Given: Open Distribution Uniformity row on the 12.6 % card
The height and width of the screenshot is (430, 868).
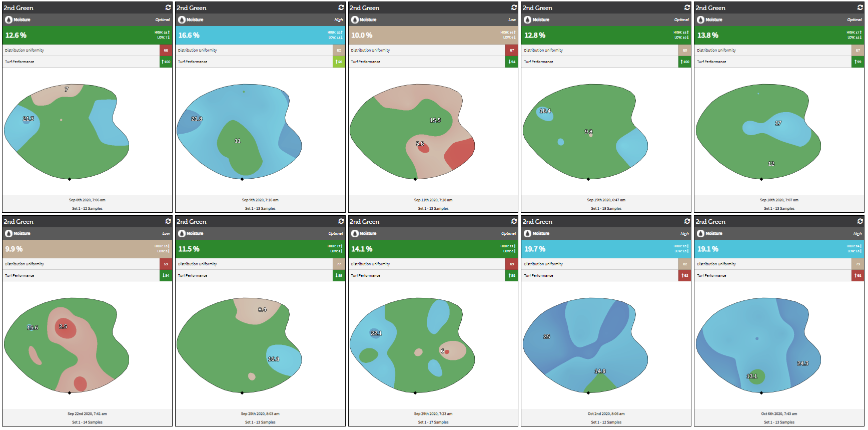Looking at the screenshot, I should pos(80,50).
